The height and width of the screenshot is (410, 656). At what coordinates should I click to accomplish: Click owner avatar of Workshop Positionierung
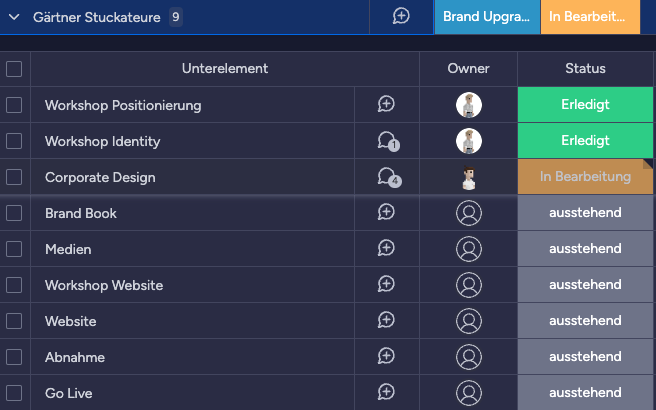[468, 104]
